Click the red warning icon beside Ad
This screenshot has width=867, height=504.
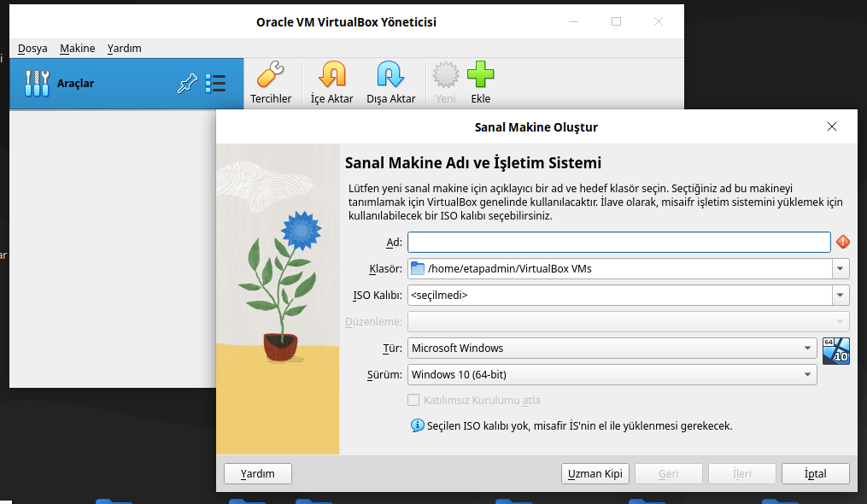pos(843,242)
